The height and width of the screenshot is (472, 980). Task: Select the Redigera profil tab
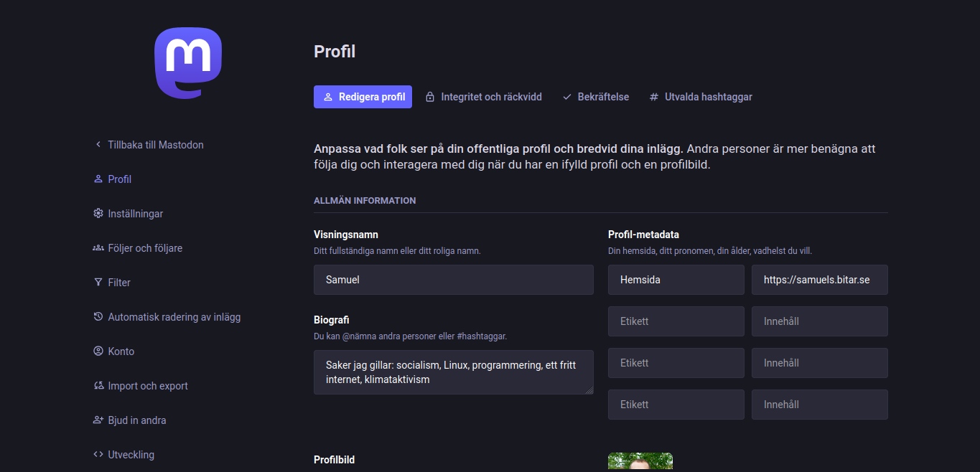pos(363,96)
